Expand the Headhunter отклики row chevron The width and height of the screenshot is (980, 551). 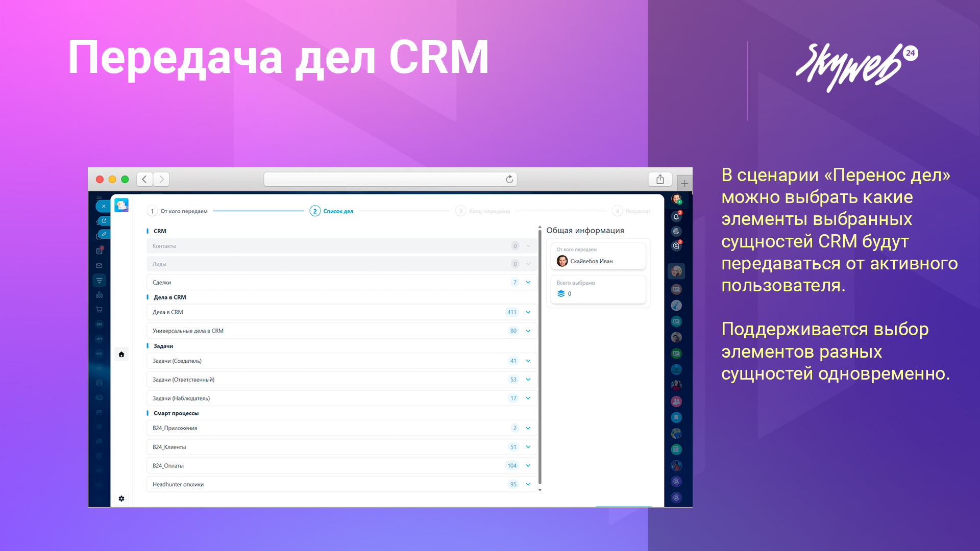[x=528, y=484]
